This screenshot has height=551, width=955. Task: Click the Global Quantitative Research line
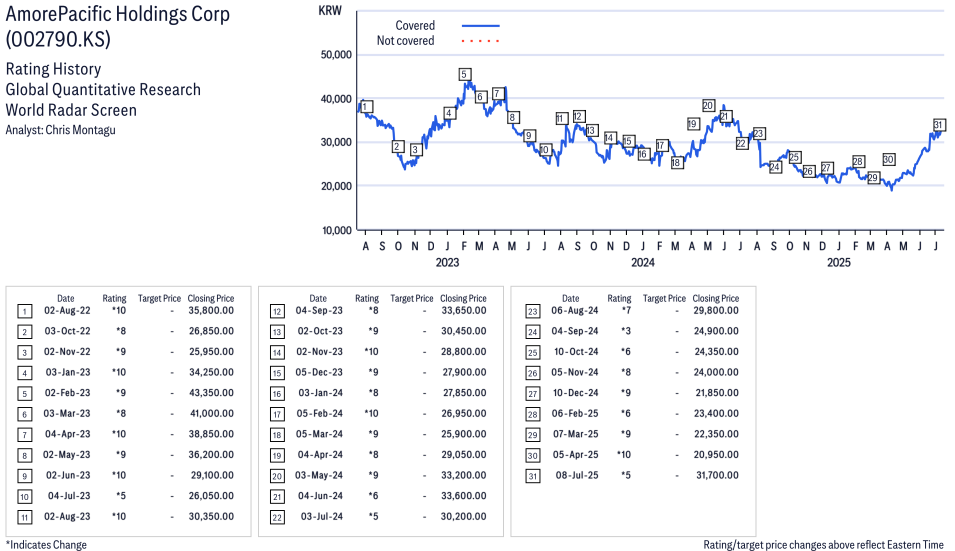(x=103, y=89)
